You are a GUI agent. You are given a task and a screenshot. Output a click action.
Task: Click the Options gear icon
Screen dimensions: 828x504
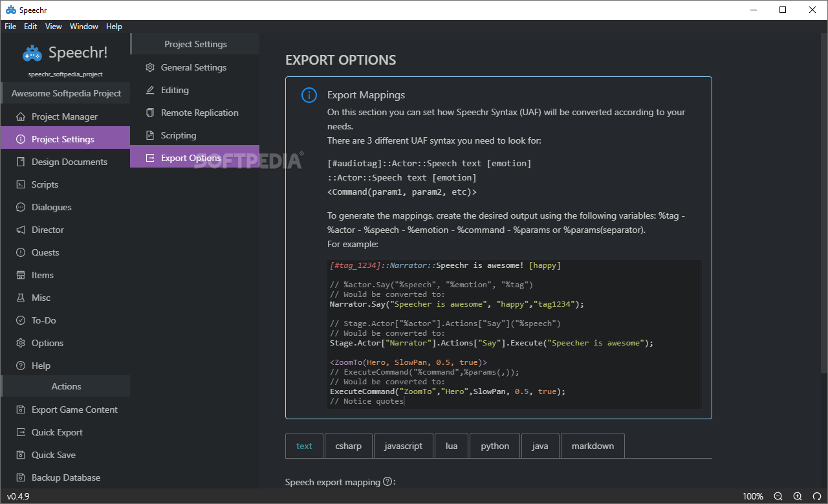click(x=20, y=343)
